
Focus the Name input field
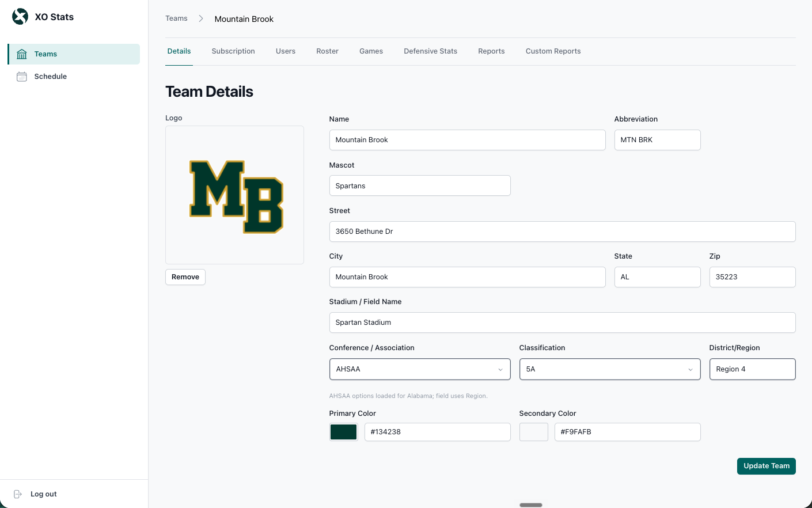[x=467, y=140]
